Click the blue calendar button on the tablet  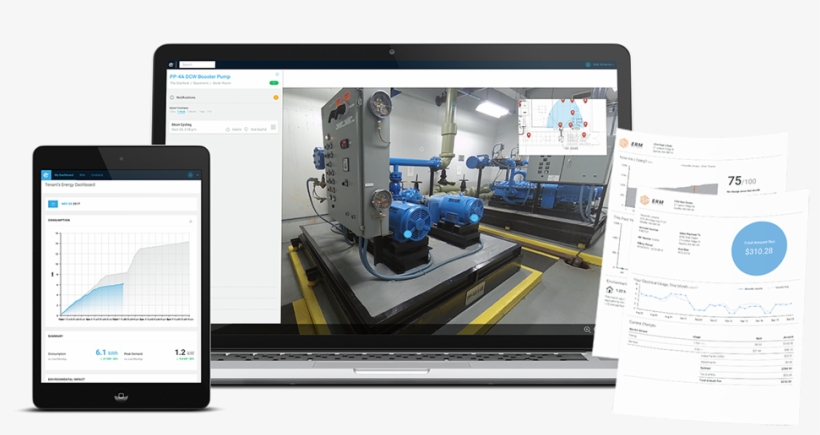(x=52, y=204)
